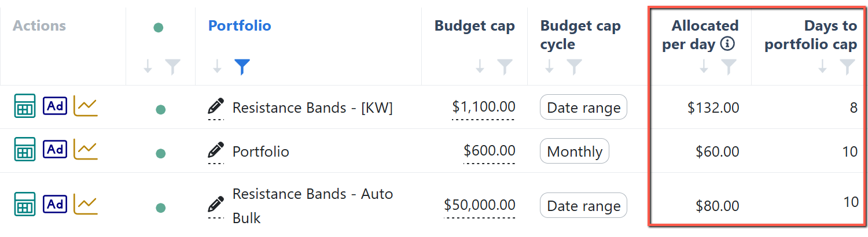868x237 pixels.
Task: Open the active blue Portfolio column filter
Action: (242, 68)
